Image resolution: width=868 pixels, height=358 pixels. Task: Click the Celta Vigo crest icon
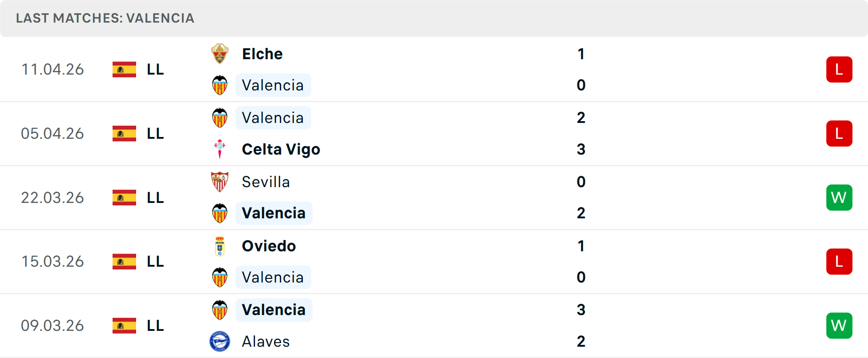coord(220,149)
